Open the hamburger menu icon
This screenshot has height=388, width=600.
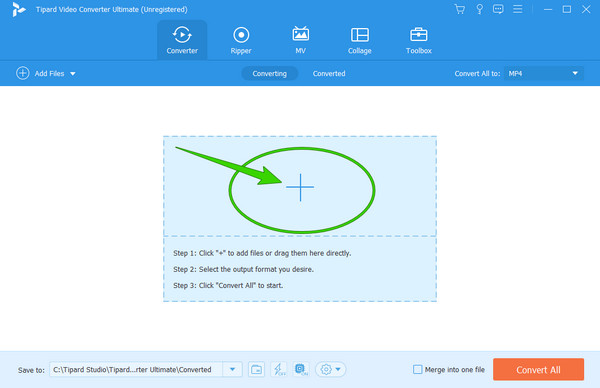[517, 9]
